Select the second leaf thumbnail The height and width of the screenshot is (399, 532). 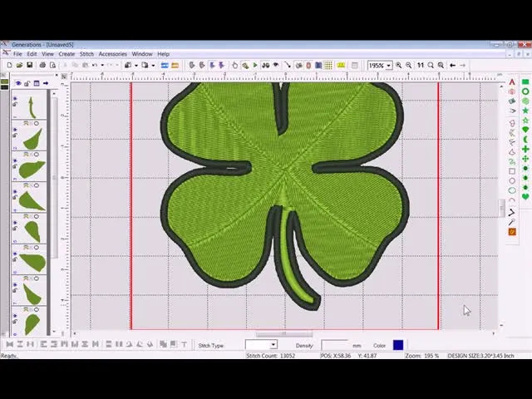tap(32, 139)
